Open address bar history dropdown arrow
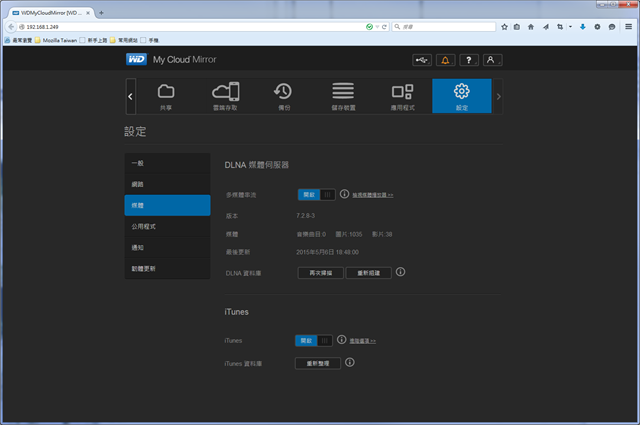The width and height of the screenshot is (640, 425). [x=377, y=27]
